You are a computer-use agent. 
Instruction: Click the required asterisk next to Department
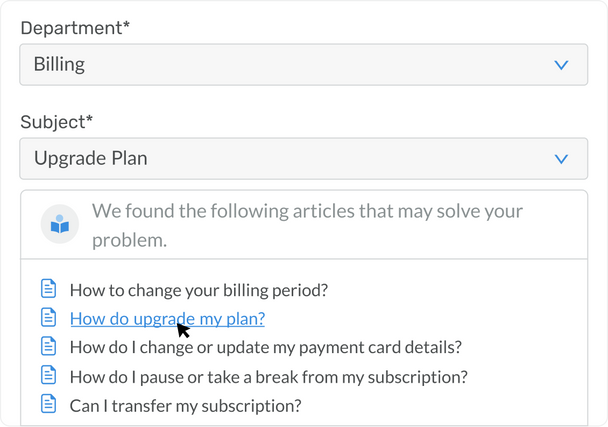click(126, 24)
